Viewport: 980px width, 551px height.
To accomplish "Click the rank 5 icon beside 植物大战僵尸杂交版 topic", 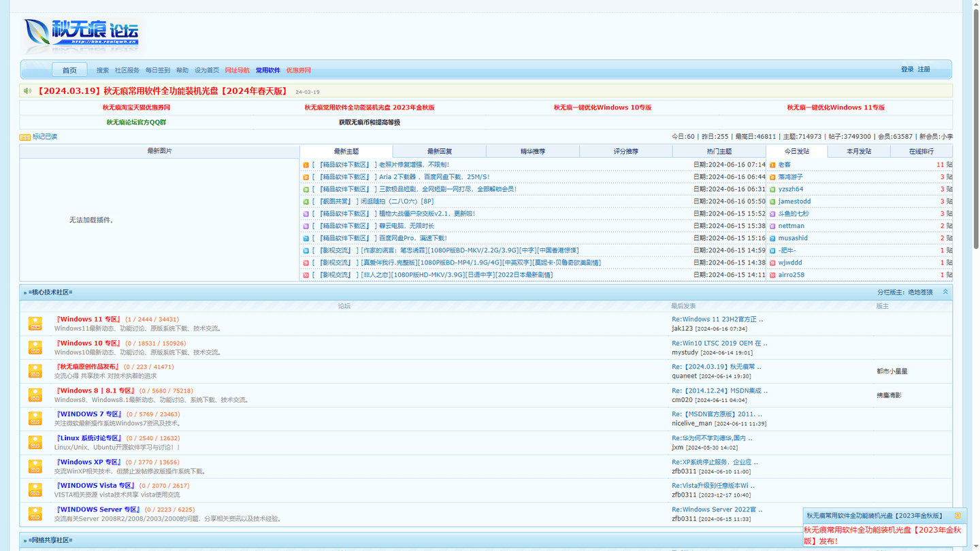I will click(306, 214).
